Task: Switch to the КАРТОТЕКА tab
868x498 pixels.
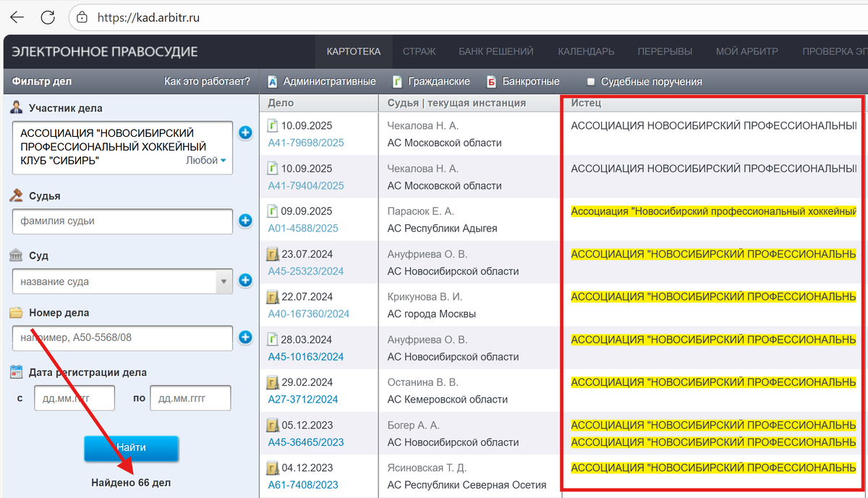Action: pyautogui.click(x=354, y=51)
